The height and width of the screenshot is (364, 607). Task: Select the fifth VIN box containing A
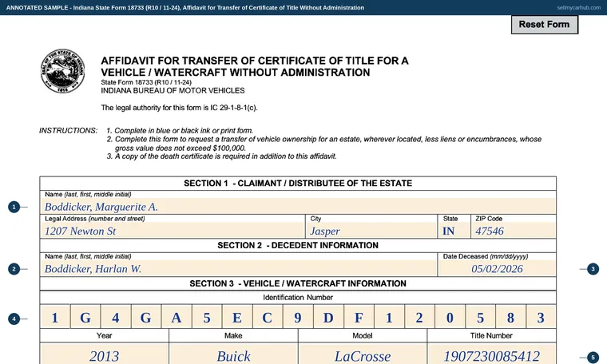click(177, 317)
